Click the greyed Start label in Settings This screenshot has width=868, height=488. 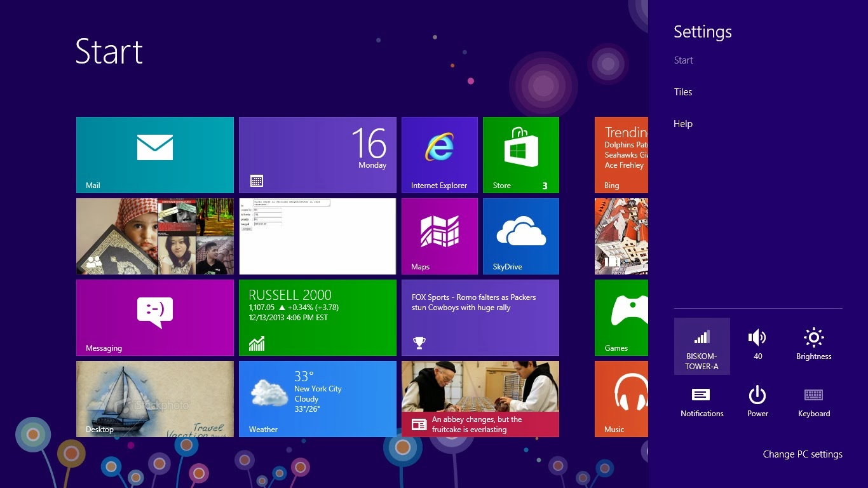point(684,60)
